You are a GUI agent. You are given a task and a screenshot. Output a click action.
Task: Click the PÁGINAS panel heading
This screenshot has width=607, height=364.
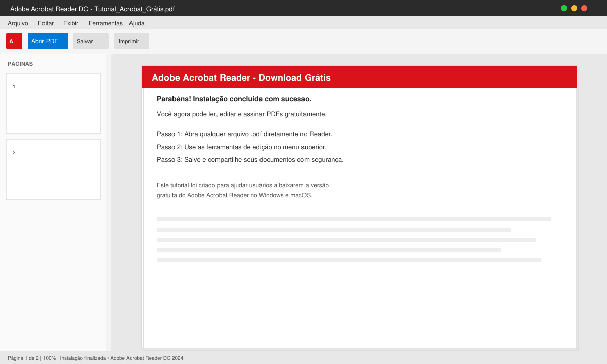[x=20, y=64]
